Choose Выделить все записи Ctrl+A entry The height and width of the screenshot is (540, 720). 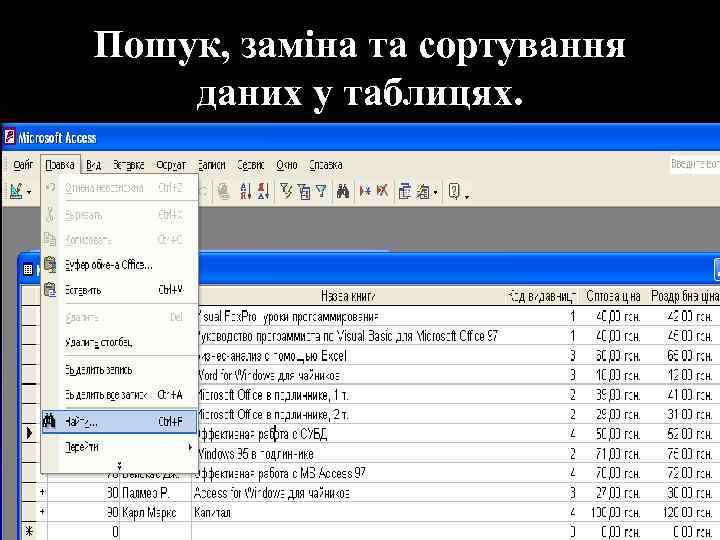click(119, 395)
